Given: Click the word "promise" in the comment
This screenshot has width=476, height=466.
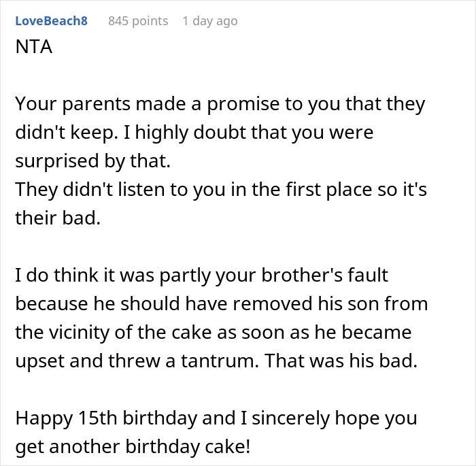Looking at the screenshot, I should pos(241,105).
